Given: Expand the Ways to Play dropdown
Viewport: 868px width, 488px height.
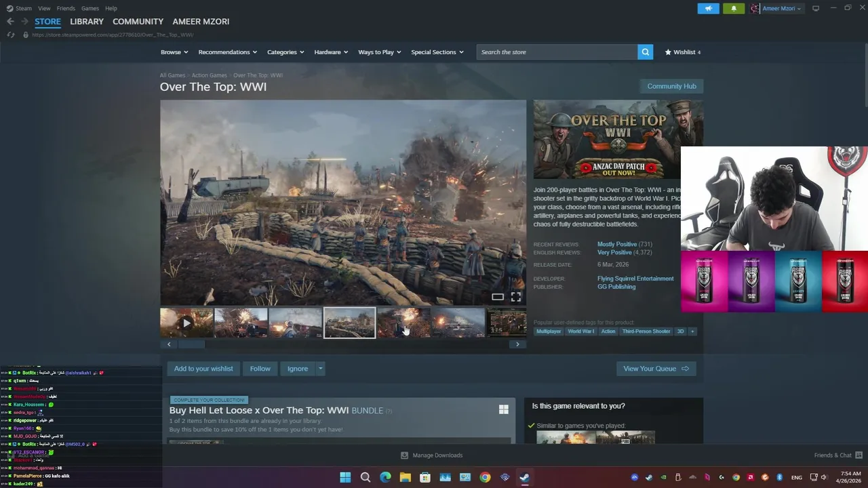Looking at the screenshot, I should (x=380, y=52).
